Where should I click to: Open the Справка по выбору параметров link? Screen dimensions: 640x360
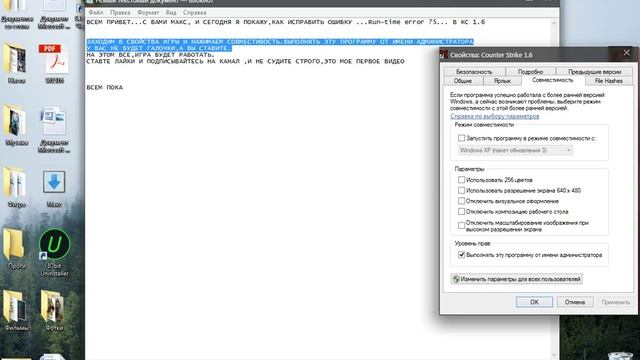pyautogui.click(x=494, y=116)
